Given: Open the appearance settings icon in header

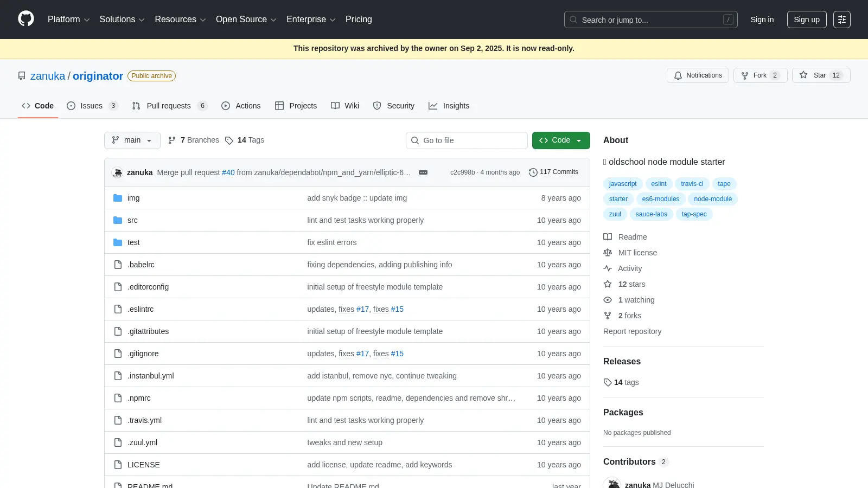Looking at the screenshot, I should pyautogui.click(x=842, y=20).
